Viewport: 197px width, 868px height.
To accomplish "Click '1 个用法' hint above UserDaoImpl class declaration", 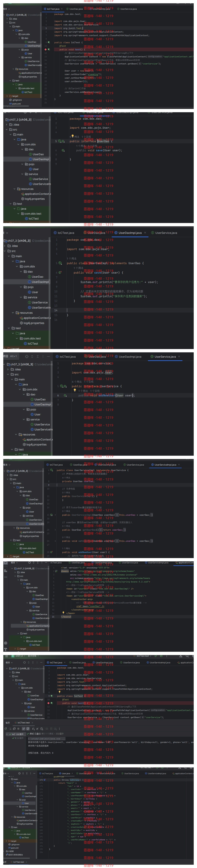I will click(x=71, y=259).
